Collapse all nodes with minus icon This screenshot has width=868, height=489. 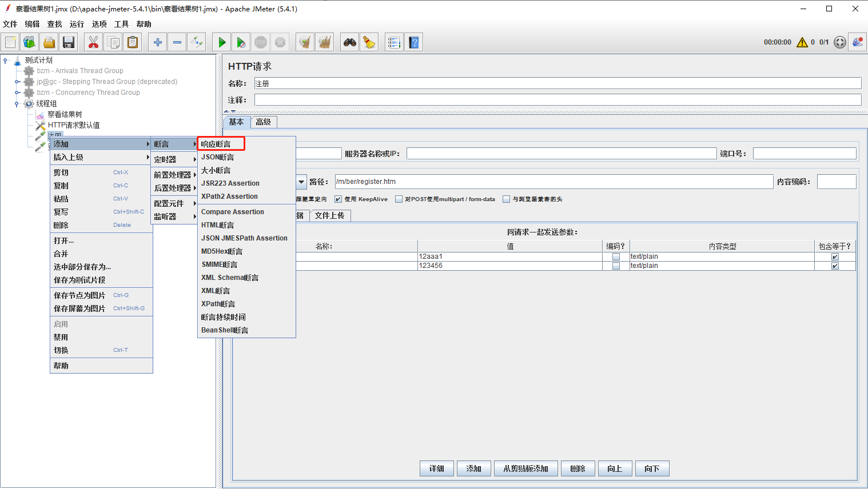(177, 42)
